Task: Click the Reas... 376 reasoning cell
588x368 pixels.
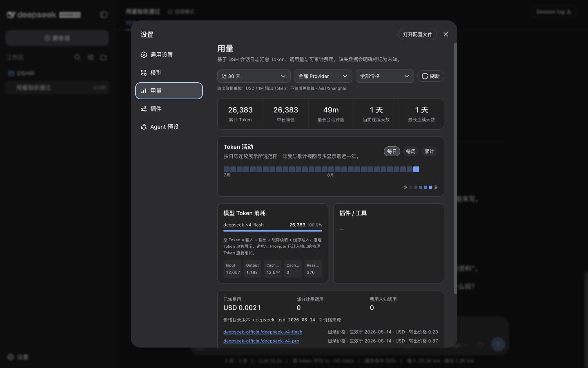Action: click(313, 269)
